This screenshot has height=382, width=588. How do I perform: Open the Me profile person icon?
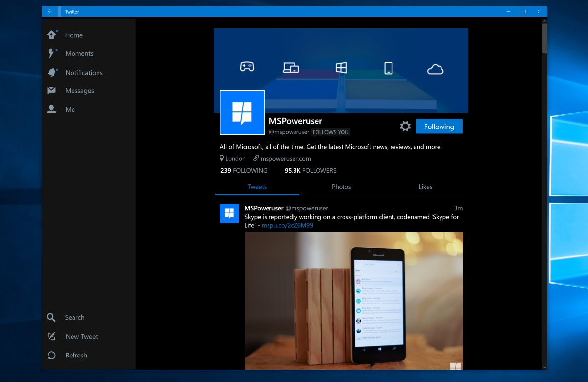51,109
